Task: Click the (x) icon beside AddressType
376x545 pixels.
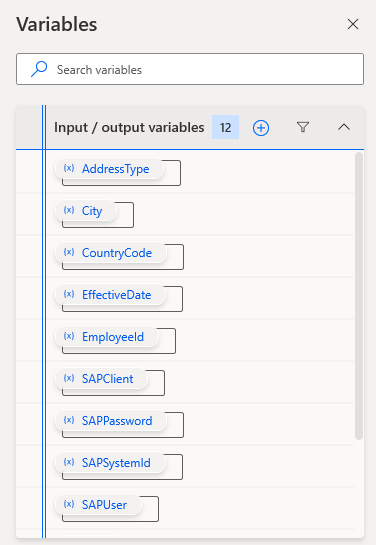Action: pyautogui.click(x=69, y=168)
